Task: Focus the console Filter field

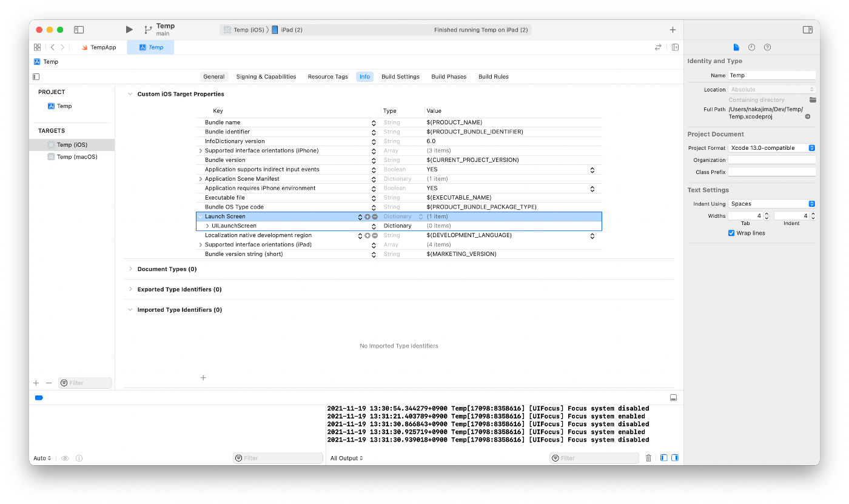Action: click(x=594, y=459)
